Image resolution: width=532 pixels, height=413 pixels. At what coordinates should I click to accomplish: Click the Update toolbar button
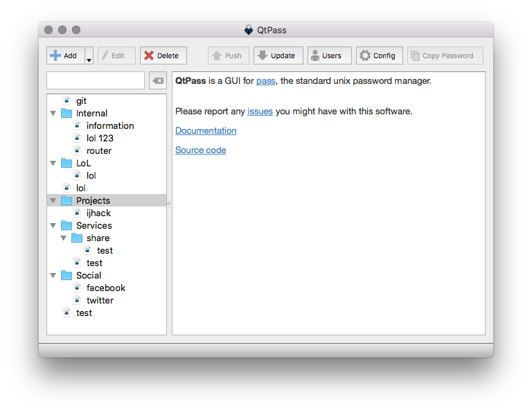tap(278, 55)
